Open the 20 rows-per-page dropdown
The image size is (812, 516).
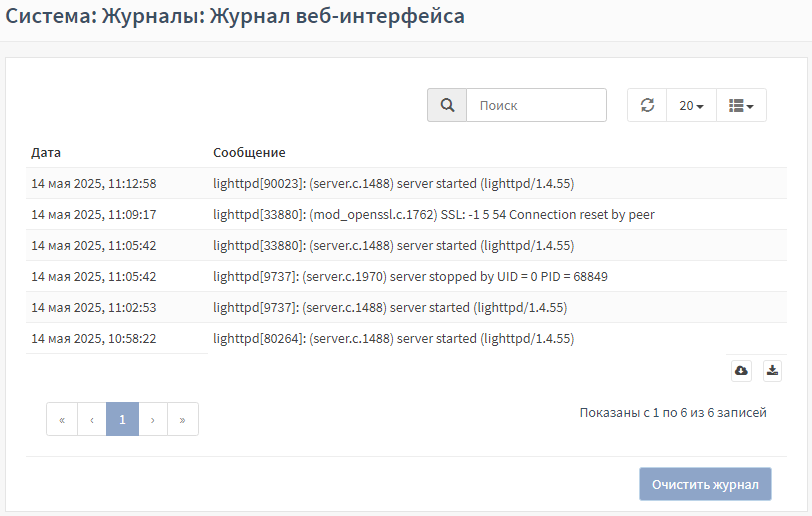691,105
